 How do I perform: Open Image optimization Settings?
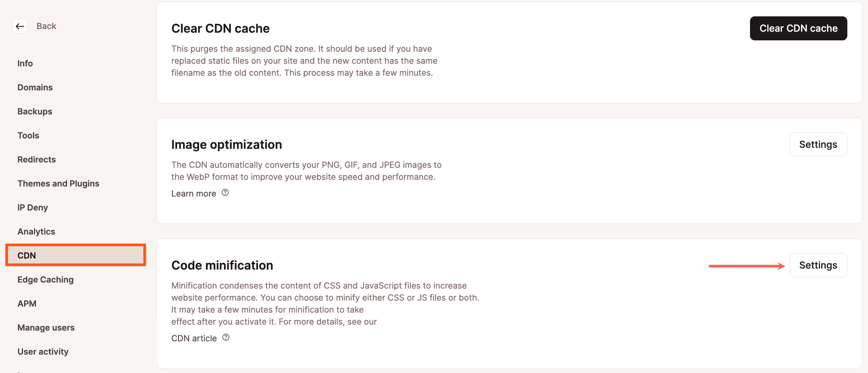click(x=818, y=144)
